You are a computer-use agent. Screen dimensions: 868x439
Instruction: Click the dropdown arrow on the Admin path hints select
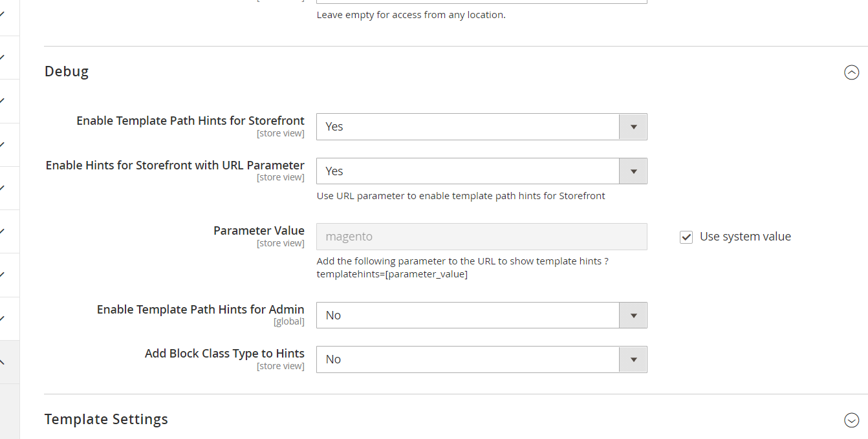point(633,315)
